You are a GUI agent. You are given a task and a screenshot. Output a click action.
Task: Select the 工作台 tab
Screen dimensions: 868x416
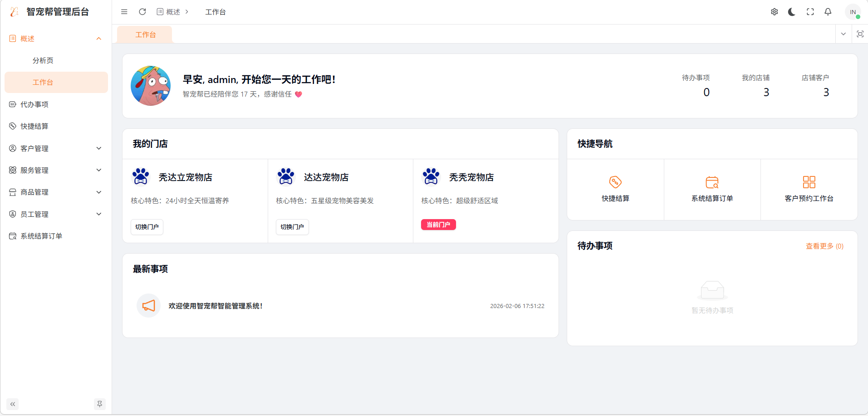144,34
